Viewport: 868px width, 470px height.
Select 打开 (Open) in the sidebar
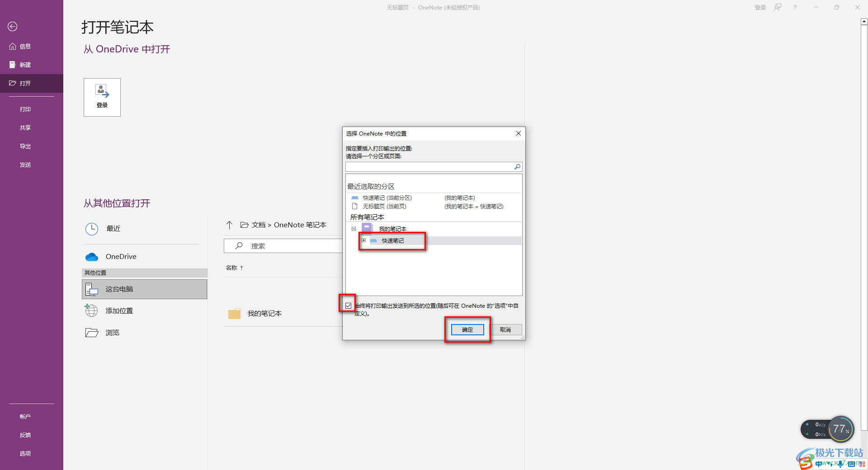32,83
